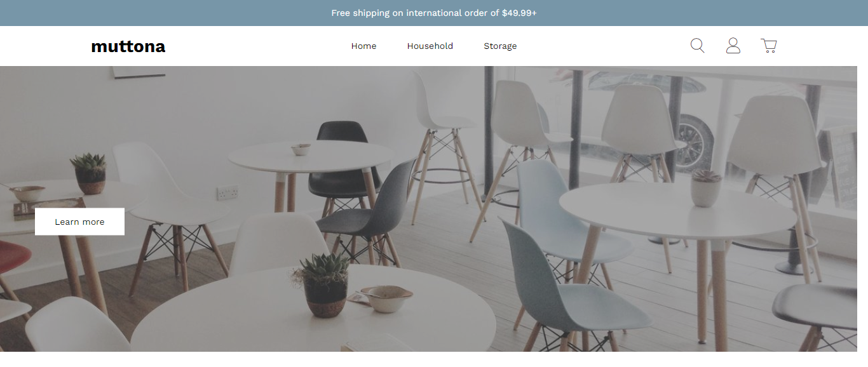
Task: Click the free shipping announcement text
Action: (434, 13)
